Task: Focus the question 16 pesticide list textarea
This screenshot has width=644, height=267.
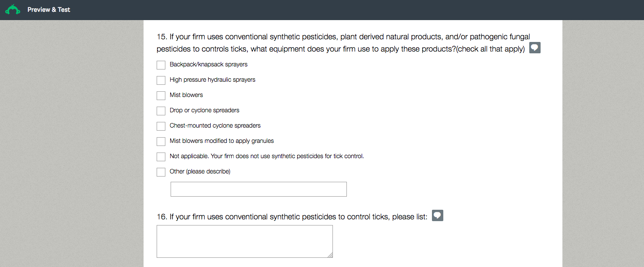Action: (244, 241)
